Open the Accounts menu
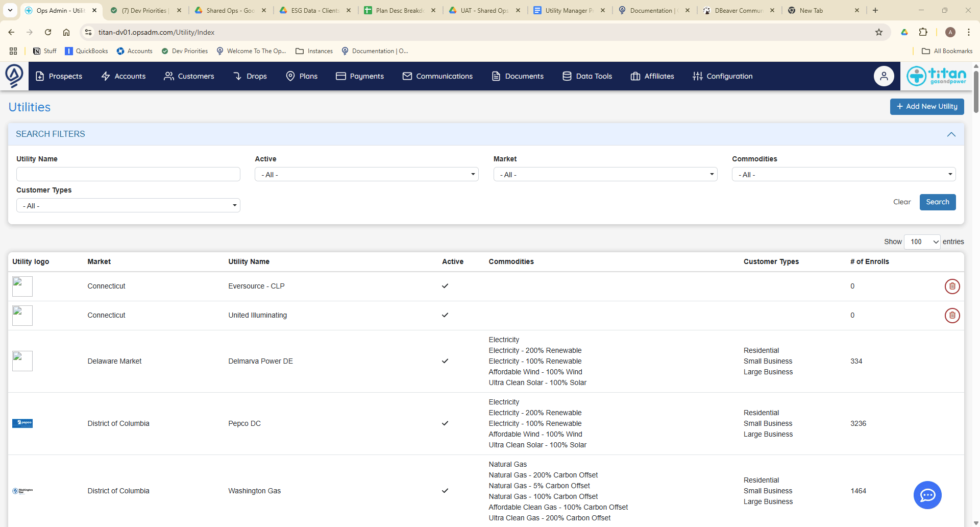The width and height of the screenshot is (980, 527). coord(123,76)
